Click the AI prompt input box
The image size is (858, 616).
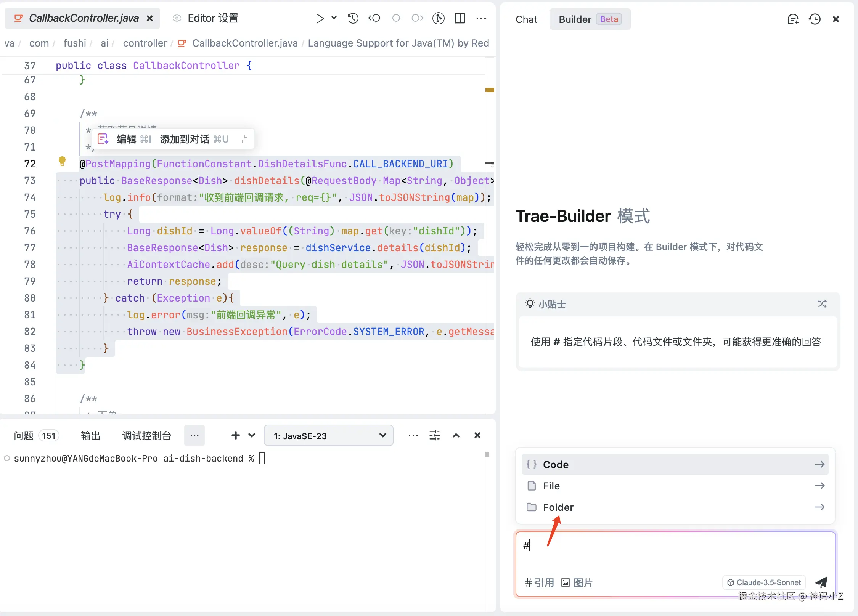pos(675,553)
